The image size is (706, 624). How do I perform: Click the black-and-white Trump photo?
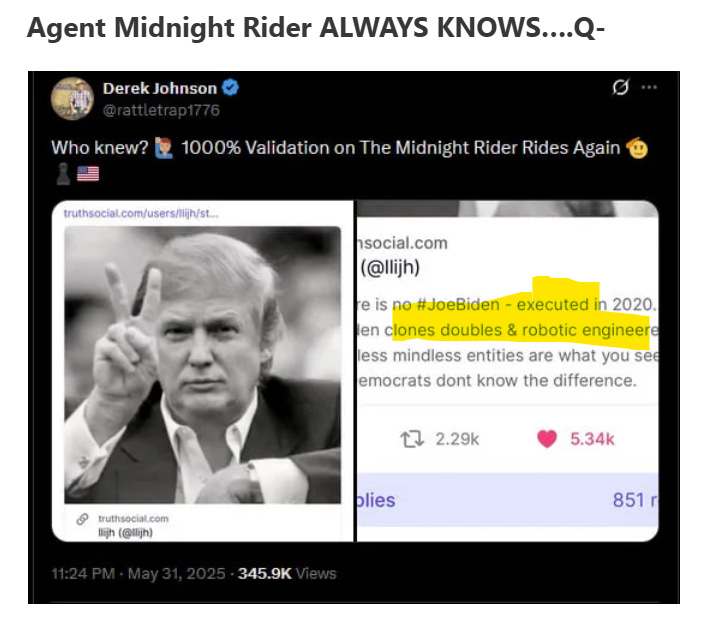coord(203,365)
